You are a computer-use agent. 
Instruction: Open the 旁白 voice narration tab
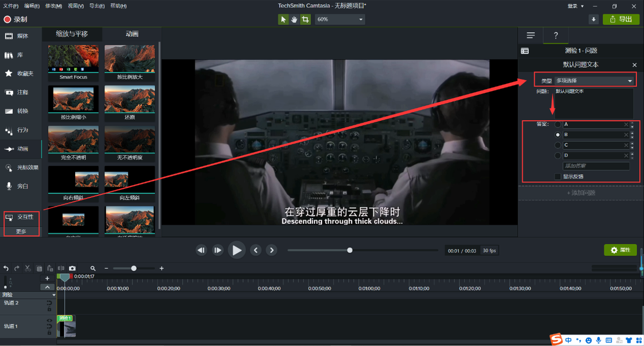coord(21,186)
